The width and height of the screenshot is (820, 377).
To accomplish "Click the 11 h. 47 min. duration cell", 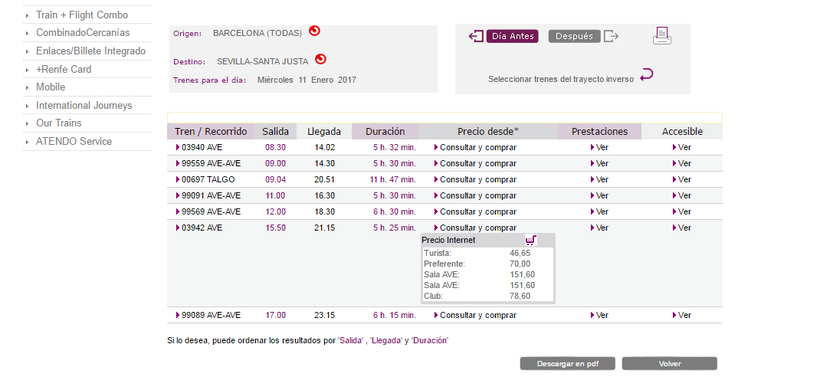I will [x=393, y=180].
